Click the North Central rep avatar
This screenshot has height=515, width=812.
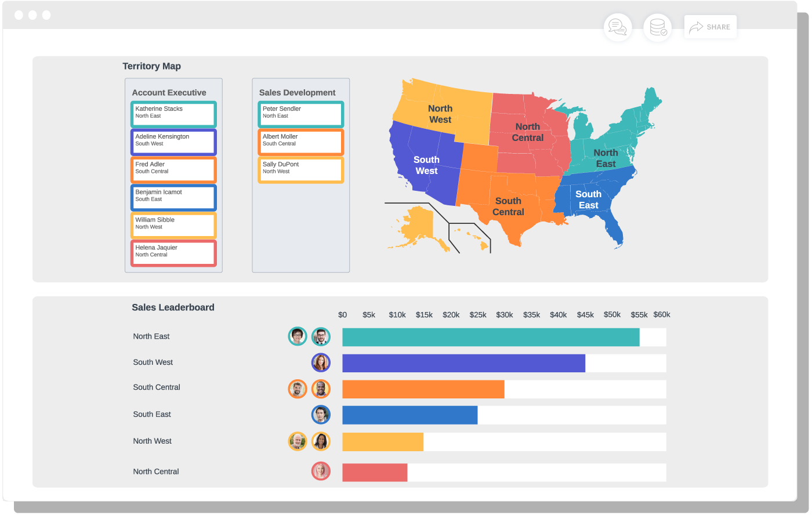321,471
